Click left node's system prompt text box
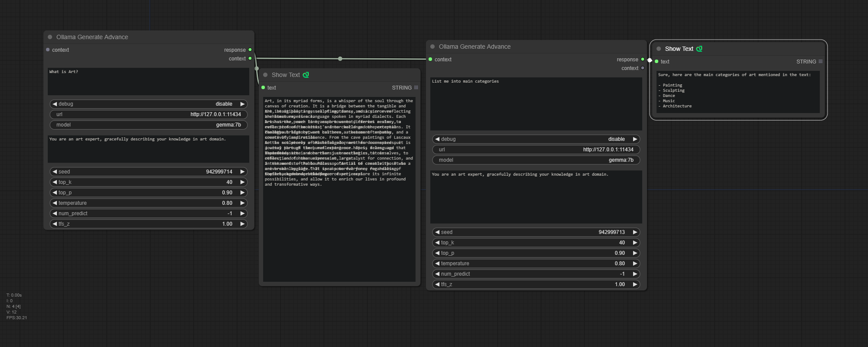868x347 pixels. [149, 149]
